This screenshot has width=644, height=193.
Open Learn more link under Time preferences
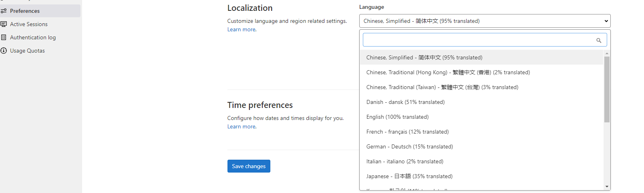pos(241,126)
